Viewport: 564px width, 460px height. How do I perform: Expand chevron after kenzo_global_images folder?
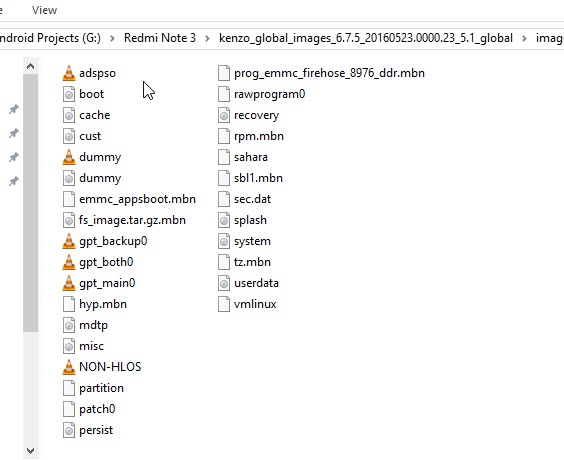(524, 38)
